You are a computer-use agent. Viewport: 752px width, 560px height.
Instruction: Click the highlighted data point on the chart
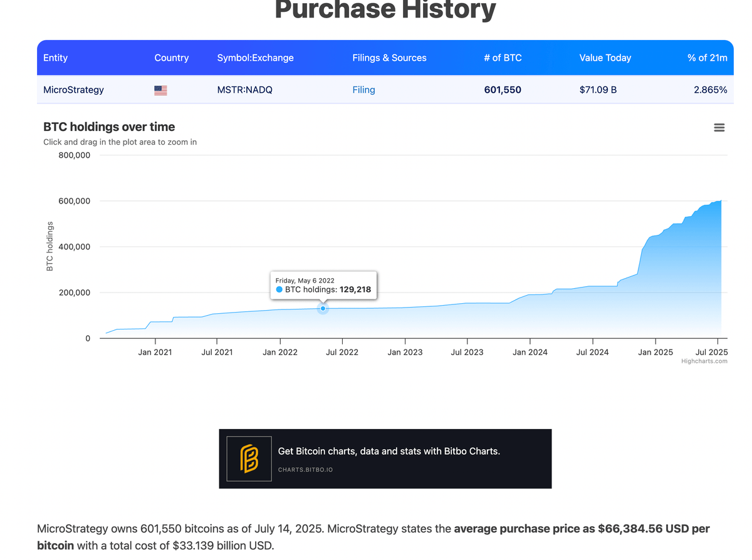pyautogui.click(x=323, y=308)
